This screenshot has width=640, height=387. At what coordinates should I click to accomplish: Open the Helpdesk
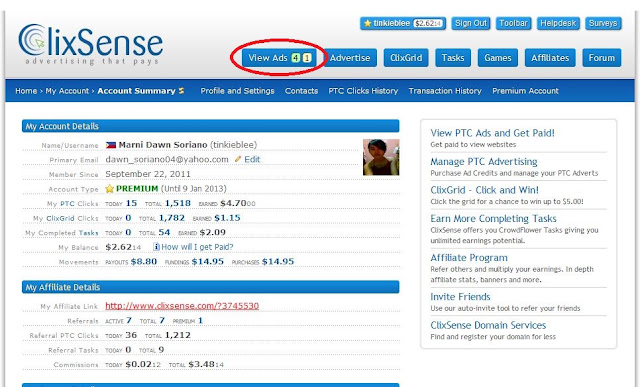558,23
